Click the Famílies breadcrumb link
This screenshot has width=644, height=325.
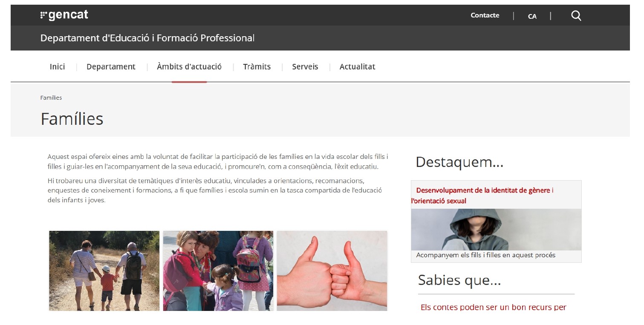tap(51, 98)
